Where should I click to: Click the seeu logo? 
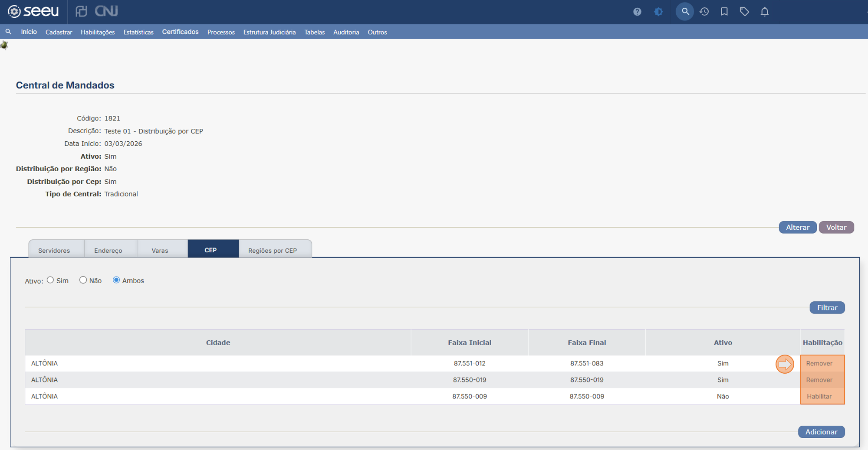pyautogui.click(x=33, y=11)
